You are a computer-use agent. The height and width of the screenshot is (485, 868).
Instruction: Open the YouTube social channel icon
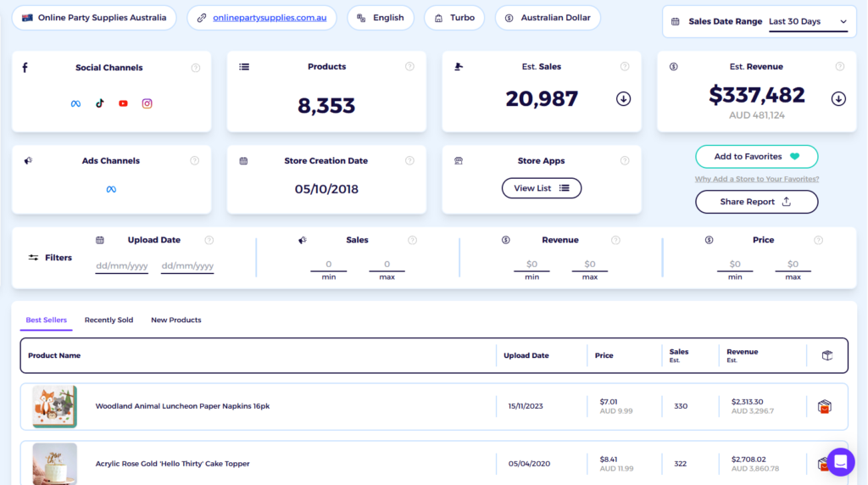[123, 103]
